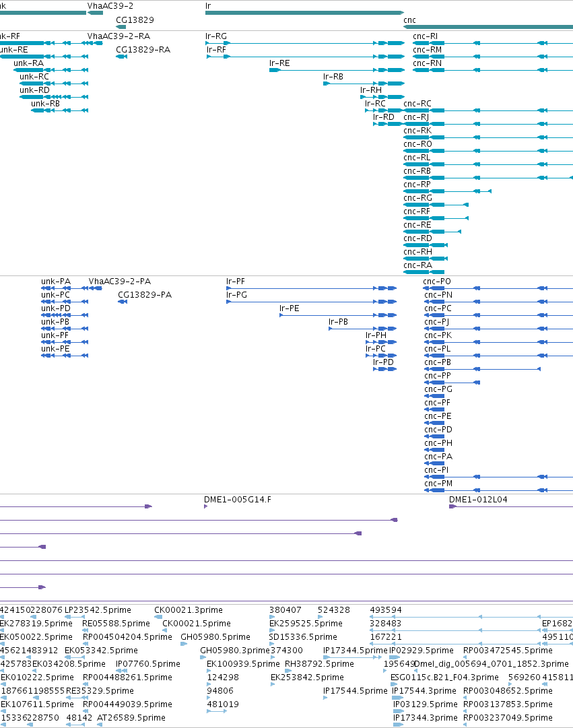Select protein cnc-PM

[438, 484]
